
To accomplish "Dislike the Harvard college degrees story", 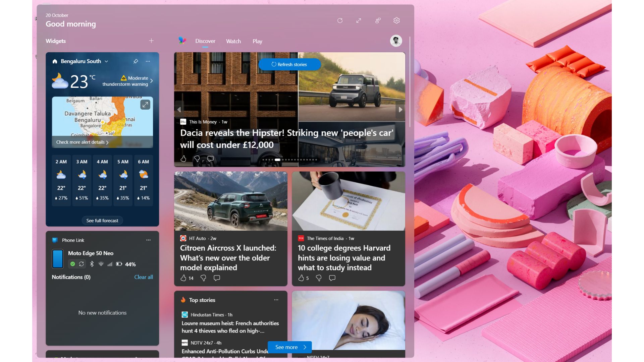I will (x=318, y=278).
